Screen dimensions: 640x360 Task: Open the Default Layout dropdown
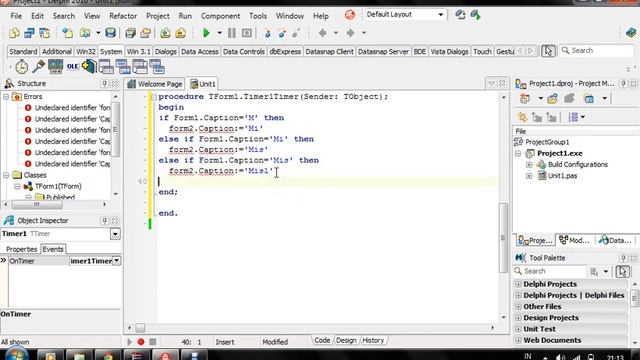[440, 15]
